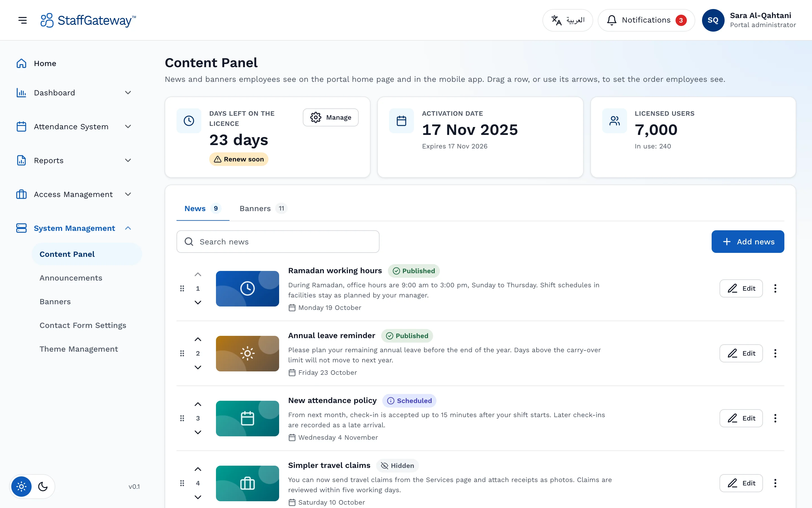The height and width of the screenshot is (508, 812).
Task: Select the News tab
Action: (x=203, y=209)
